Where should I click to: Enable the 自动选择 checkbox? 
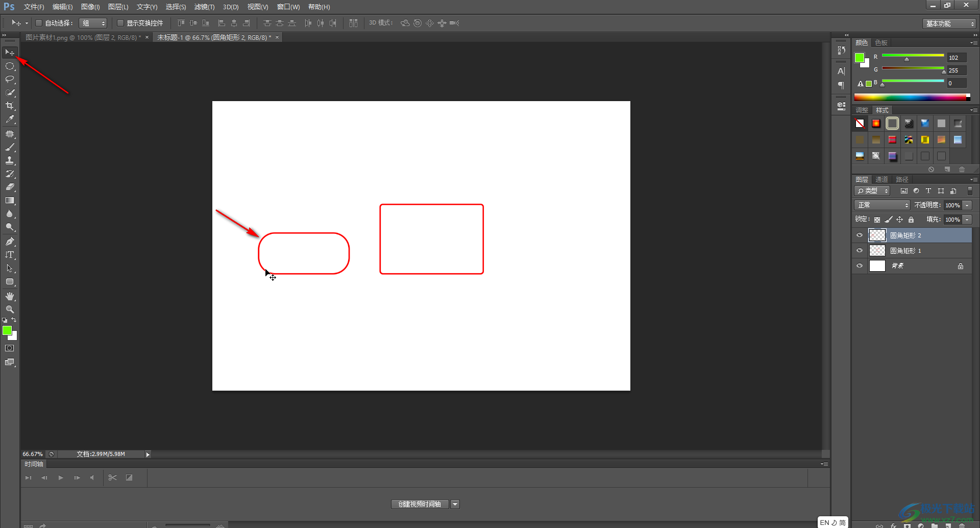(38, 23)
